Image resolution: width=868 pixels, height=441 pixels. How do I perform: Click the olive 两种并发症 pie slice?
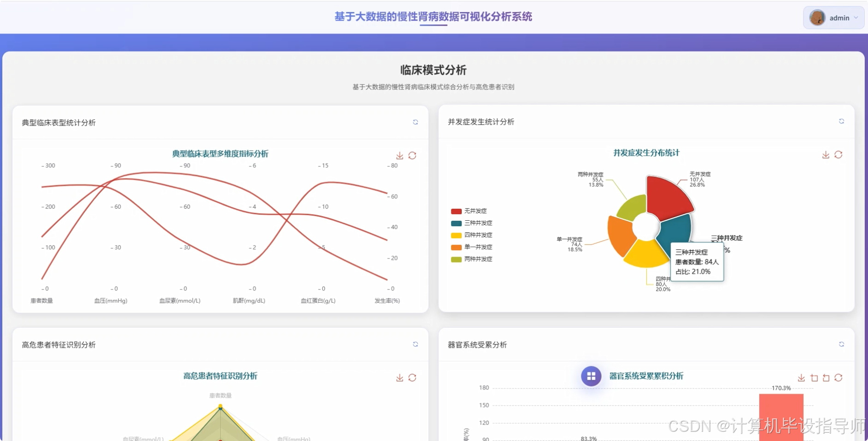(x=633, y=208)
